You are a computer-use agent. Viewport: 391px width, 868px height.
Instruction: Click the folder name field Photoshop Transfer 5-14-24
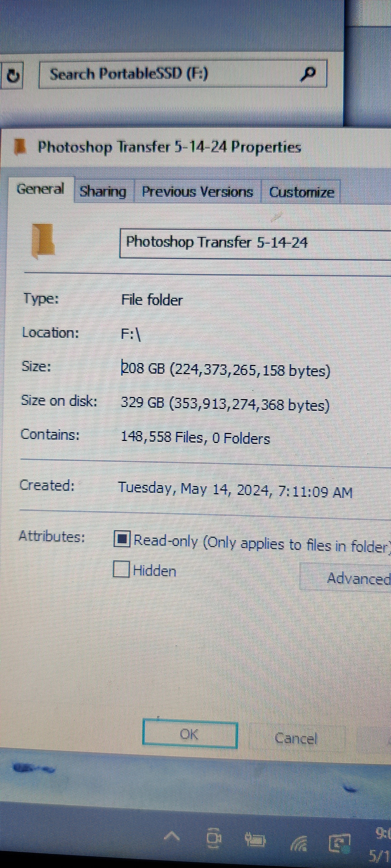coord(255,243)
